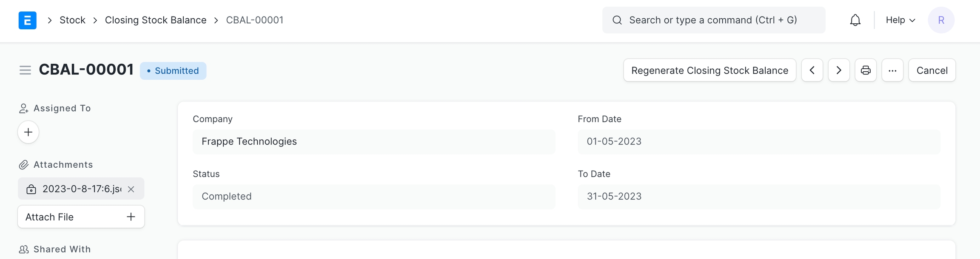Open the three-dot more options menu
980x259 pixels.
892,70
